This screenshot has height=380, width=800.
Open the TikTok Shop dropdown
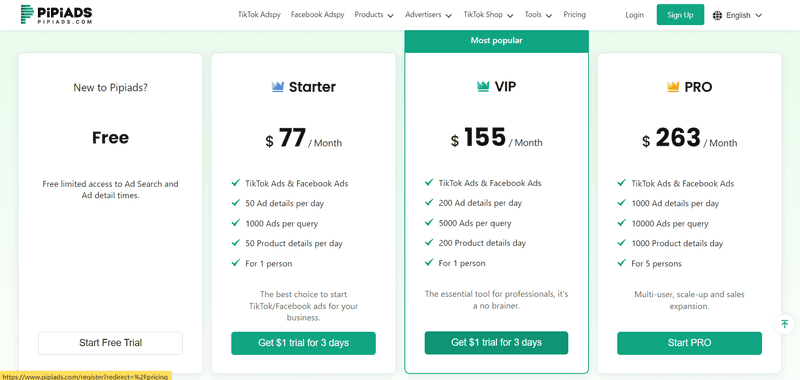[488, 15]
